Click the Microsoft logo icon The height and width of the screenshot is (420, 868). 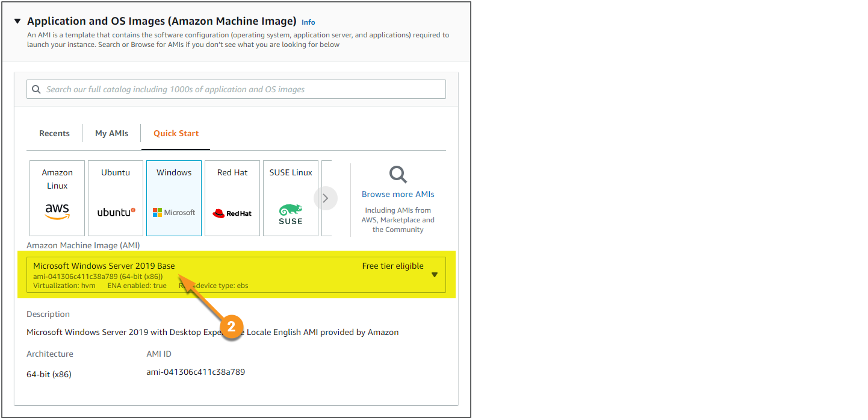click(x=174, y=212)
